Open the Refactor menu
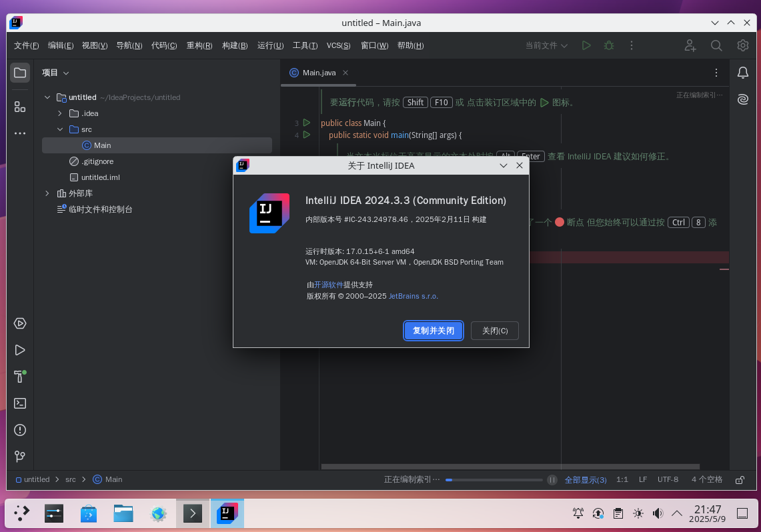This screenshot has width=761, height=532. click(x=199, y=45)
